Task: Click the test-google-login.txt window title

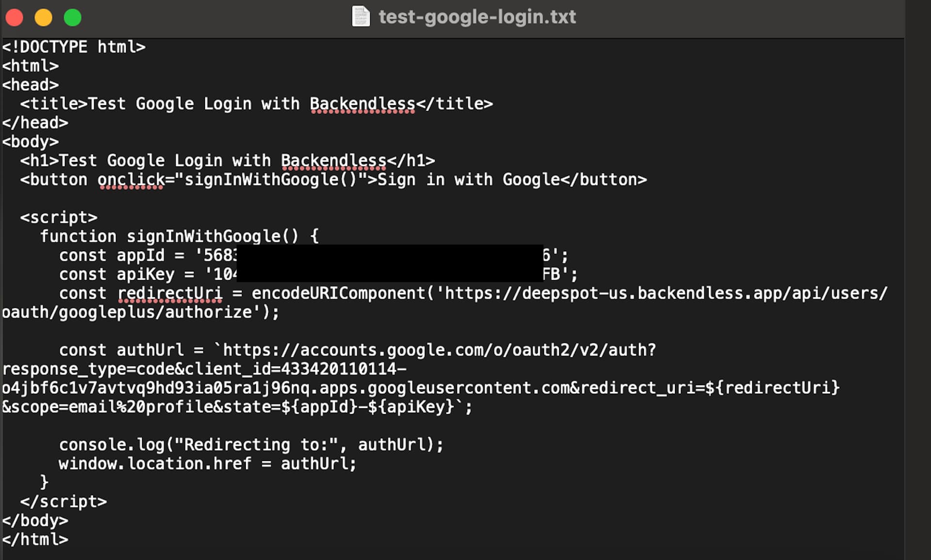Action: tap(477, 17)
